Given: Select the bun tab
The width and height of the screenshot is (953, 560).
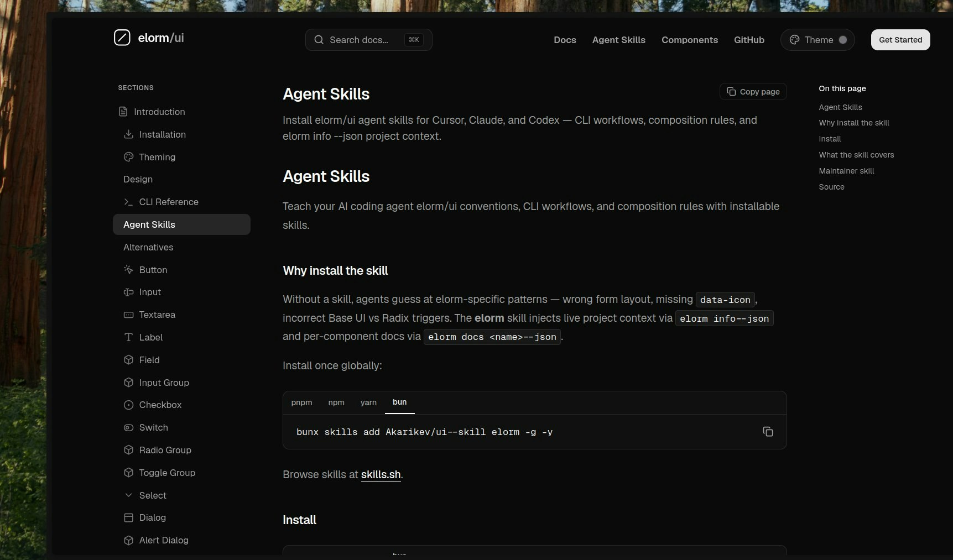Looking at the screenshot, I should tap(399, 402).
